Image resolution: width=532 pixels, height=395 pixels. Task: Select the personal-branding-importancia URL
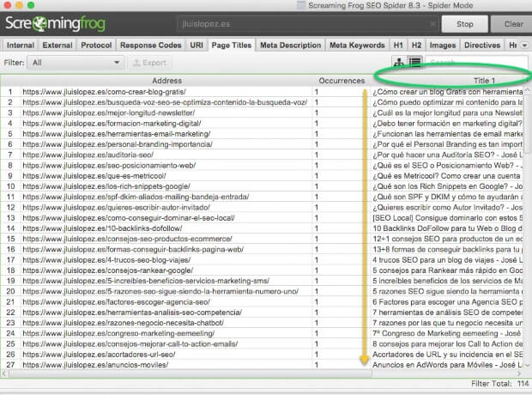pos(118,144)
